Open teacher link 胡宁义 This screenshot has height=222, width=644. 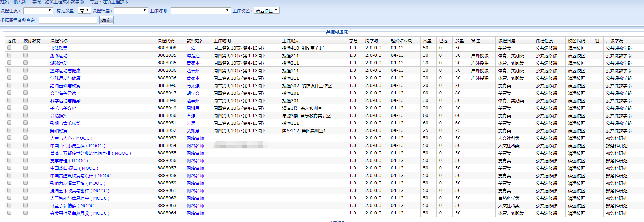193,93
